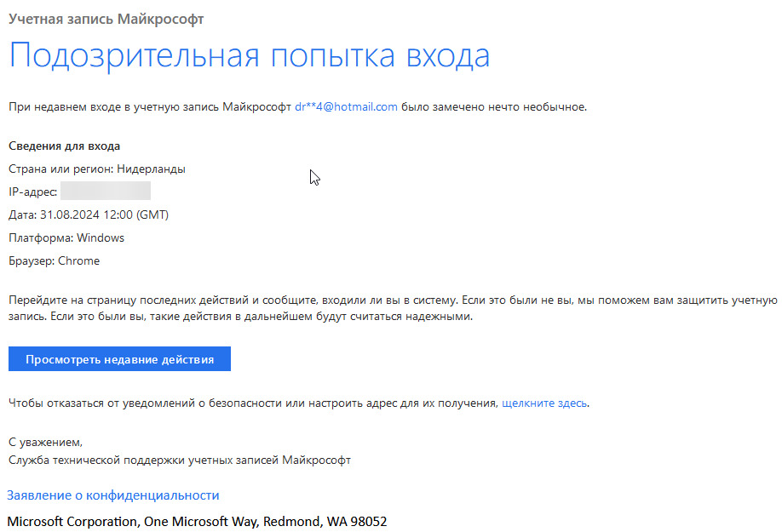
Task: Click the 'С уважением,' closing line
Action: [x=45, y=442]
